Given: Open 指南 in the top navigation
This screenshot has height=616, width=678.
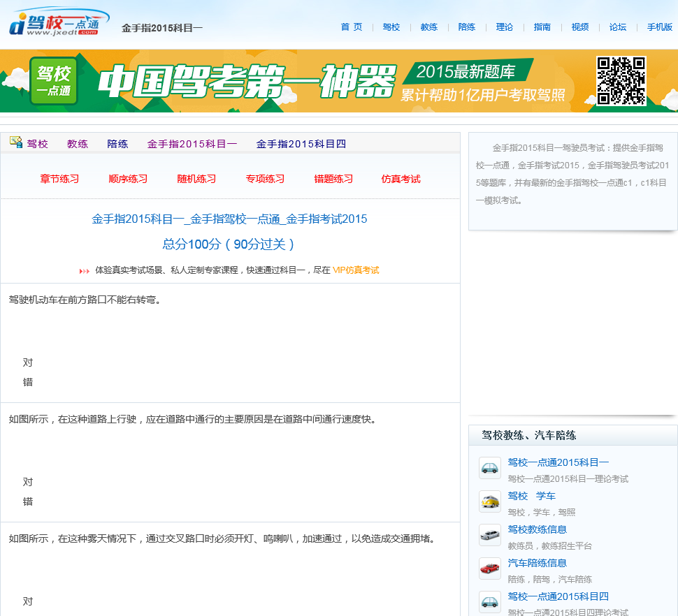Looking at the screenshot, I should point(542,27).
